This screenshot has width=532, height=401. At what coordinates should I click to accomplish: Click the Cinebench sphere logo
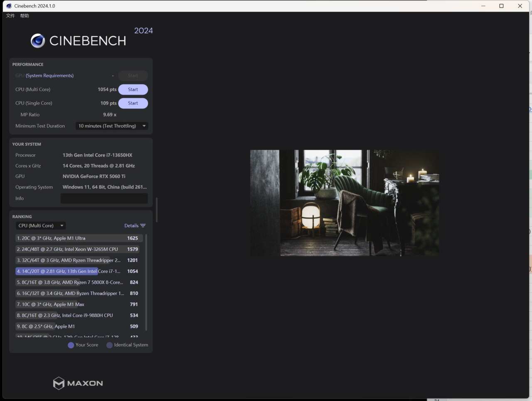[38, 41]
